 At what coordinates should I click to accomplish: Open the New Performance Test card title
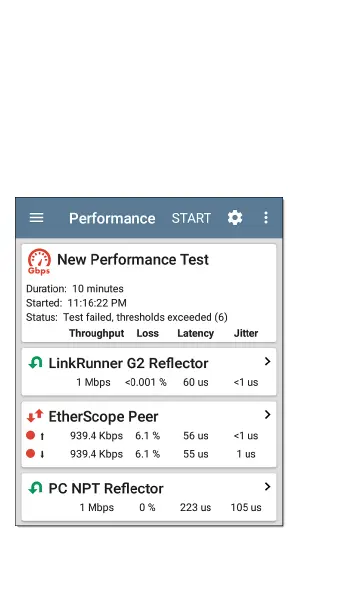133,260
